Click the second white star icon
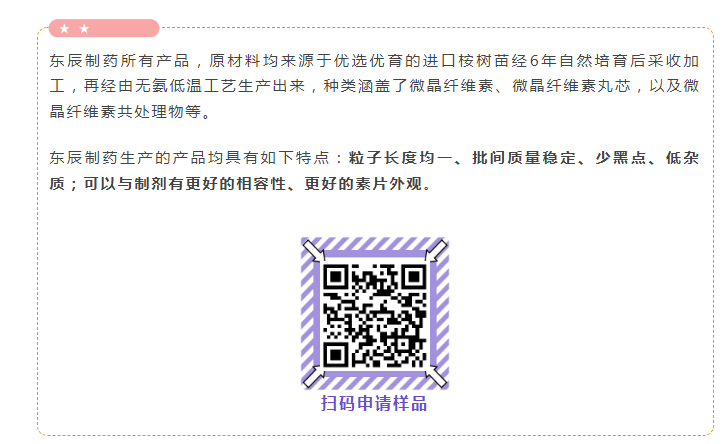The height and width of the screenshot is (444, 728). 84,29
